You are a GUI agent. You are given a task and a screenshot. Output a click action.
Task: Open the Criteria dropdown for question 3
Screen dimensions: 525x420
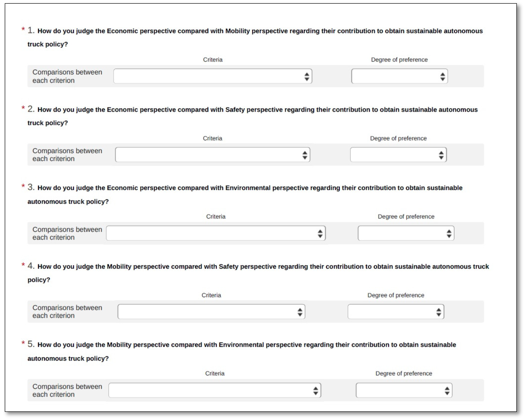coord(216,233)
